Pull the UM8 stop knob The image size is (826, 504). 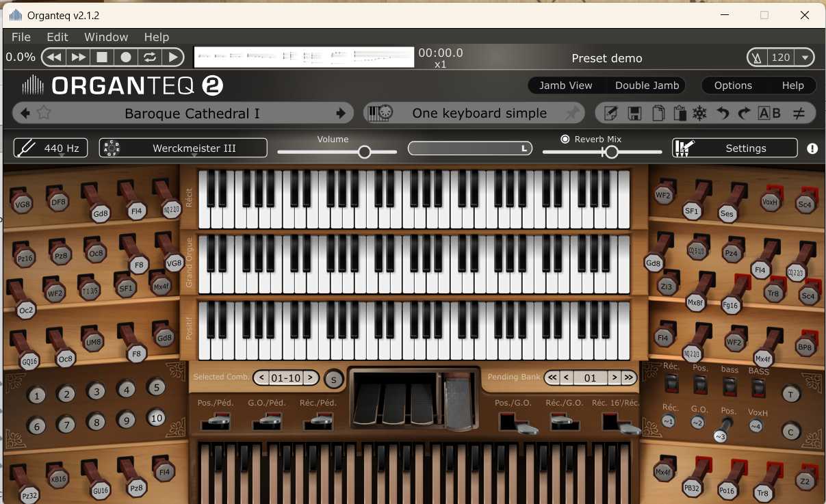coord(94,343)
